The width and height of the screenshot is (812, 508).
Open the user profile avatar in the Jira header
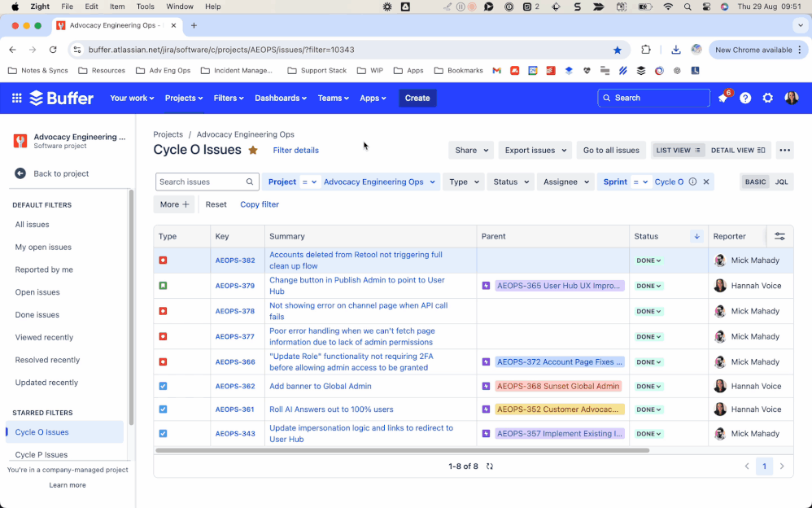click(x=791, y=98)
